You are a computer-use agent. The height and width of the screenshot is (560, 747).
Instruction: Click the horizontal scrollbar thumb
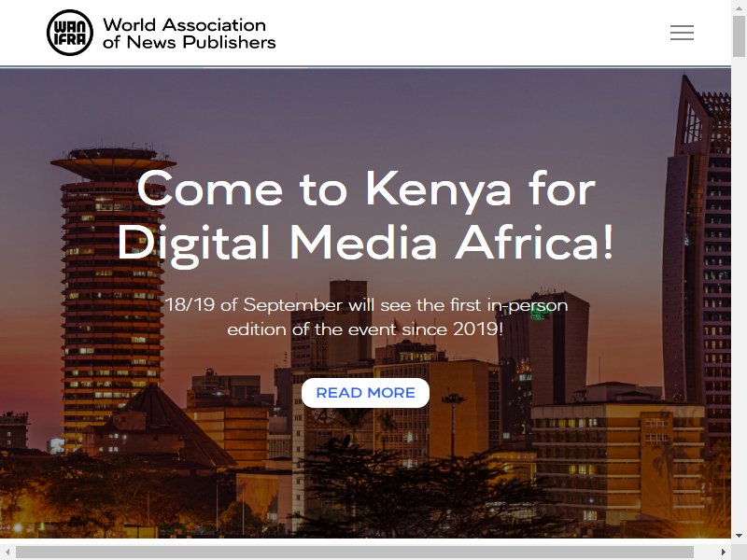tap(355, 552)
